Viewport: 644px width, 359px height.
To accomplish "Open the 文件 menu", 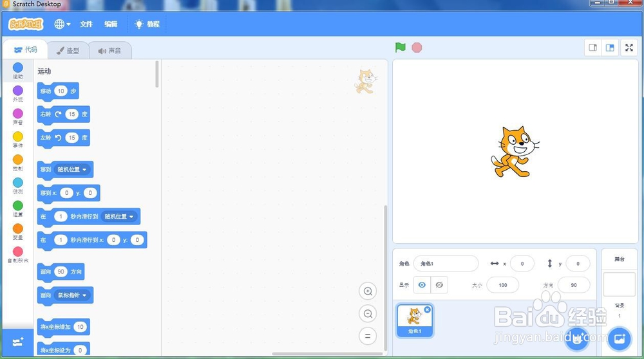I will click(86, 24).
